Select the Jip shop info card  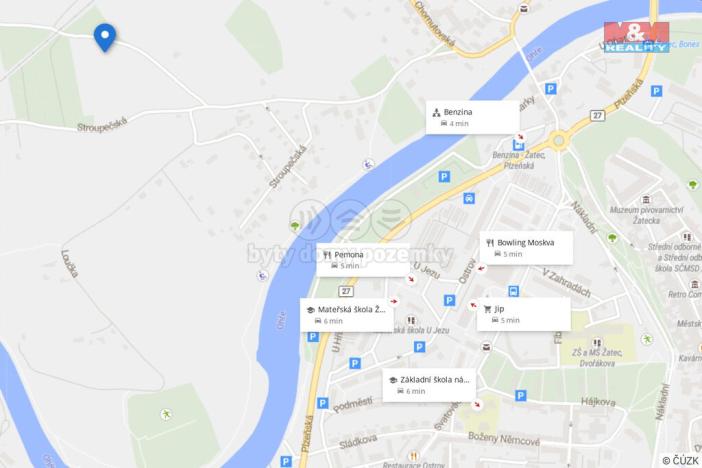(523, 314)
